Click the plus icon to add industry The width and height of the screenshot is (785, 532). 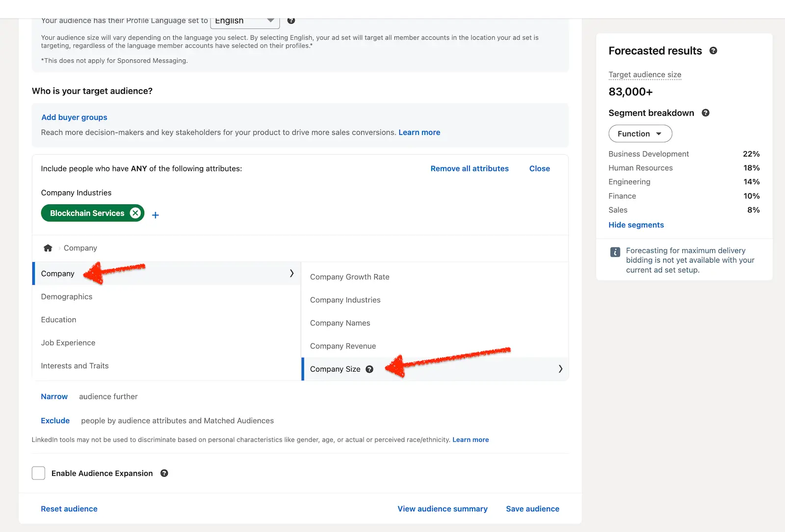pyautogui.click(x=156, y=215)
